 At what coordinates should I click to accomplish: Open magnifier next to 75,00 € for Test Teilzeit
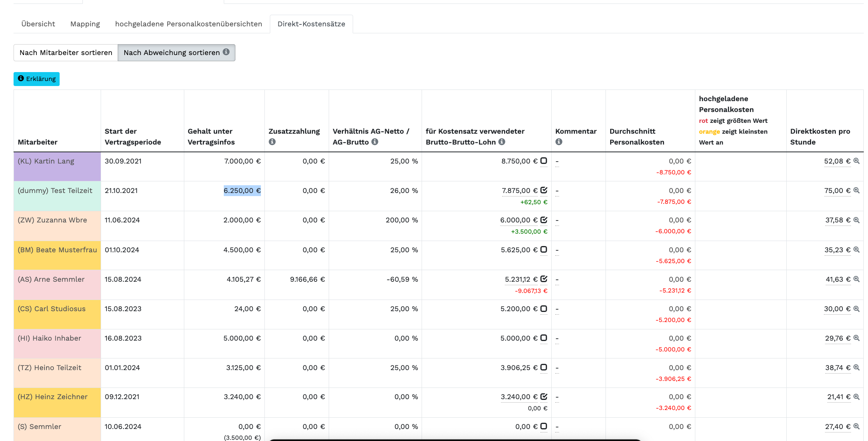pyautogui.click(x=856, y=191)
